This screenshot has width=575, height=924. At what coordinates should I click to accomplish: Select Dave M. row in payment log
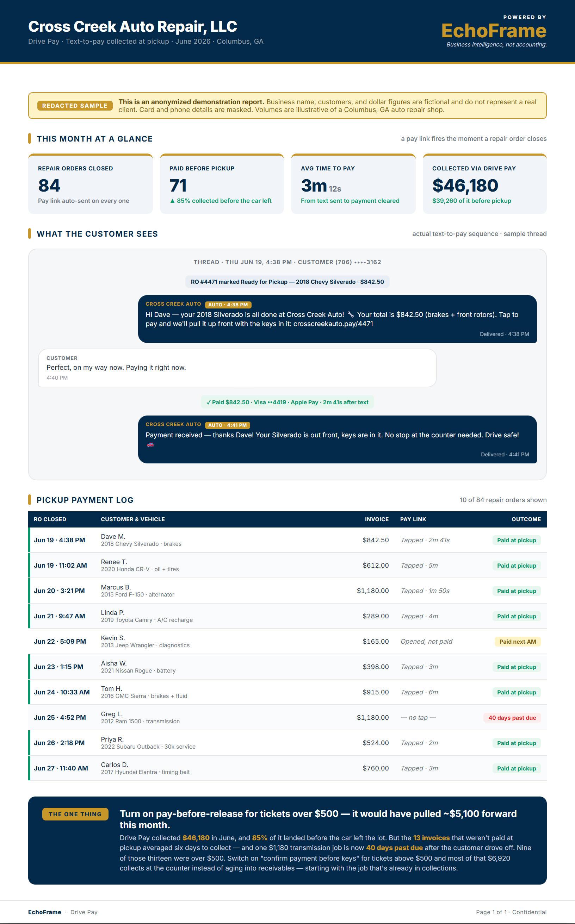[287, 540]
